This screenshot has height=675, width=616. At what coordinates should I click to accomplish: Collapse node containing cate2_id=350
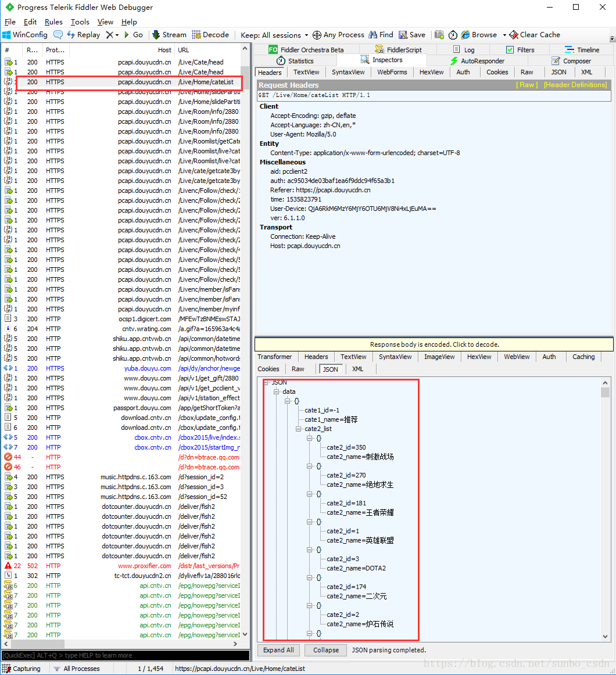pyautogui.click(x=309, y=438)
